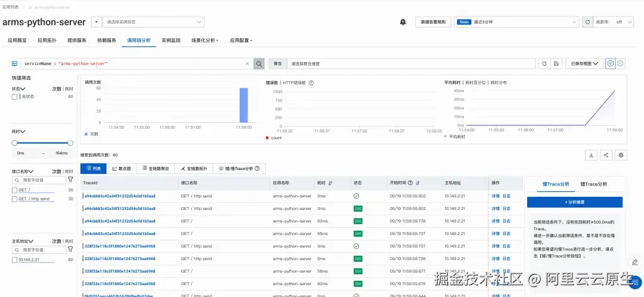The height and width of the screenshot is (297, 644).
Task: Collapse the 主机地址 filter section
Action: [x=23, y=241]
